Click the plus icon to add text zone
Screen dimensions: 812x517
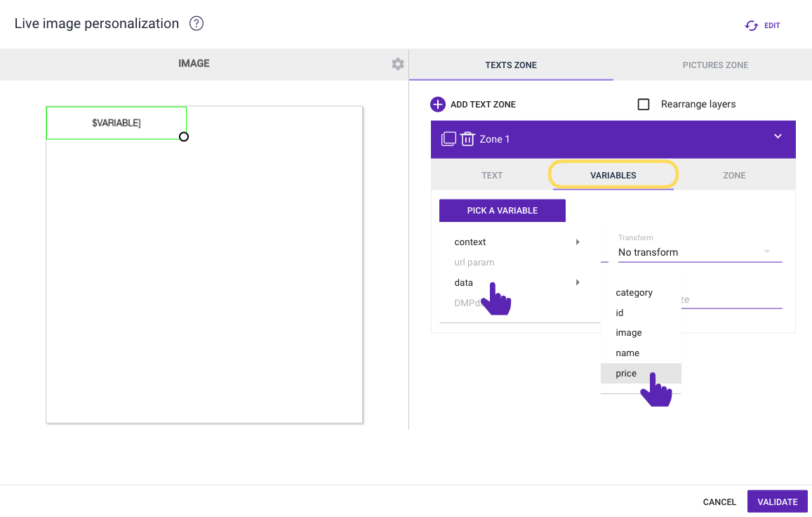pos(438,104)
